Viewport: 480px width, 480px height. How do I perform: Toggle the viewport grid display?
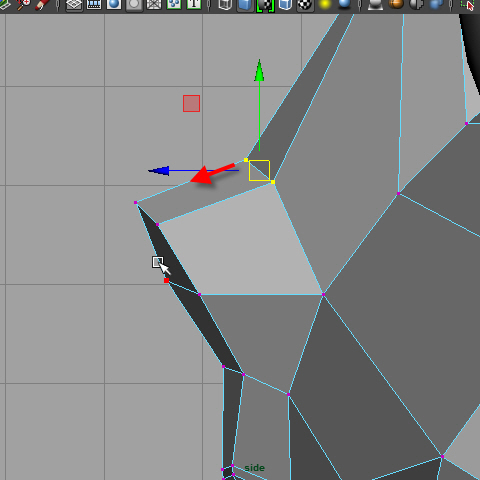tap(74, 4)
